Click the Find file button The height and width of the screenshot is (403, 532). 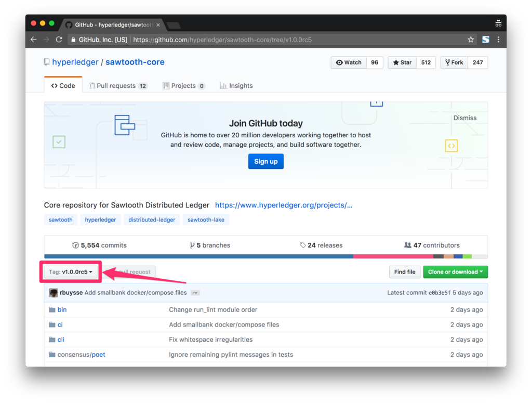click(x=404, y=272)
